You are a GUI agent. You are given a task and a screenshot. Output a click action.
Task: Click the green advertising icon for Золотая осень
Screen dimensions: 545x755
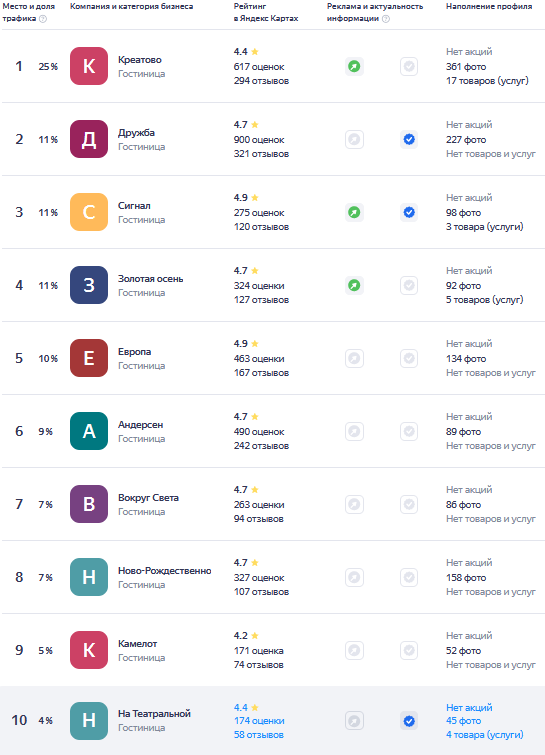(354, 286)
